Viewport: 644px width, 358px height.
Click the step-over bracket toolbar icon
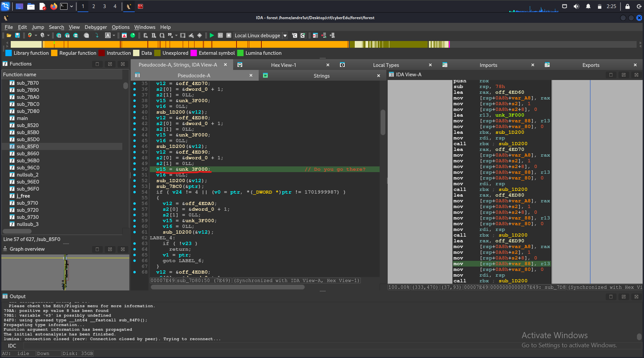[x=154, y=35]
